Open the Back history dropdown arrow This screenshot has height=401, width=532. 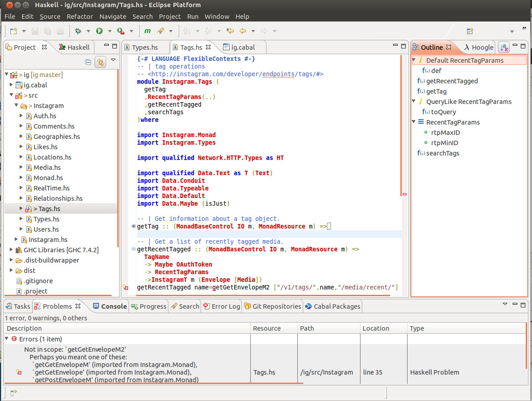point(253,31)
